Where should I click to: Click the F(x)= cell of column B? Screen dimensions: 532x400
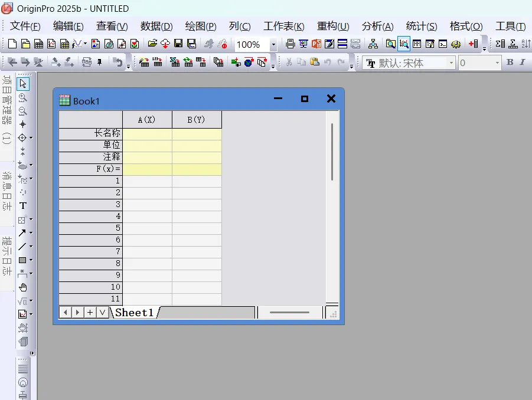[197, 169]
